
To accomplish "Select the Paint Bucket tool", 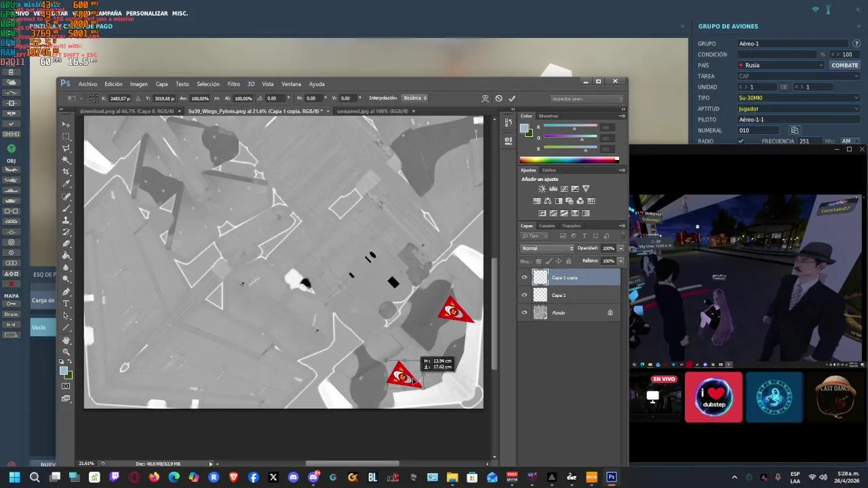I will pyautogui.click(x=66, y=256).
